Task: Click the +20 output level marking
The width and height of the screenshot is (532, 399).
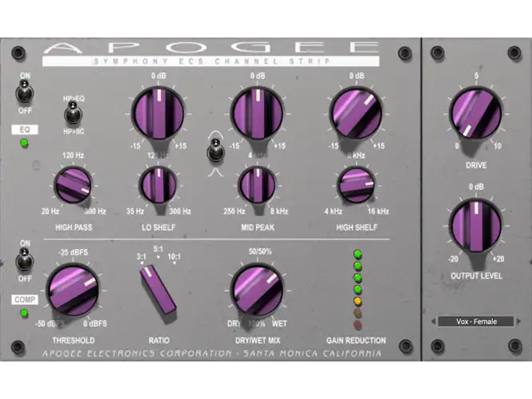Action: 498,259
